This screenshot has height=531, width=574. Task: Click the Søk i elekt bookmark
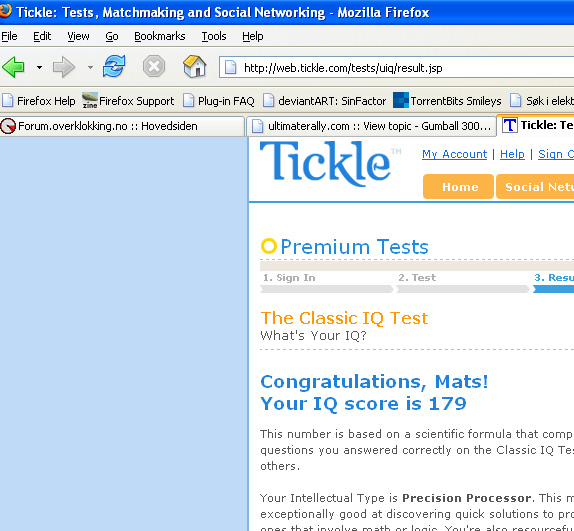click(x=542, y=101)
